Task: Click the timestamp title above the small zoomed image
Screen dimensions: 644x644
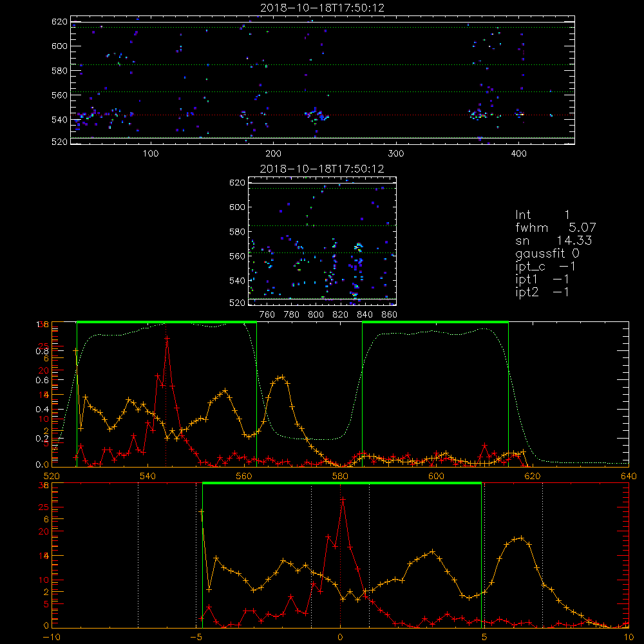Action: (322, 169)
